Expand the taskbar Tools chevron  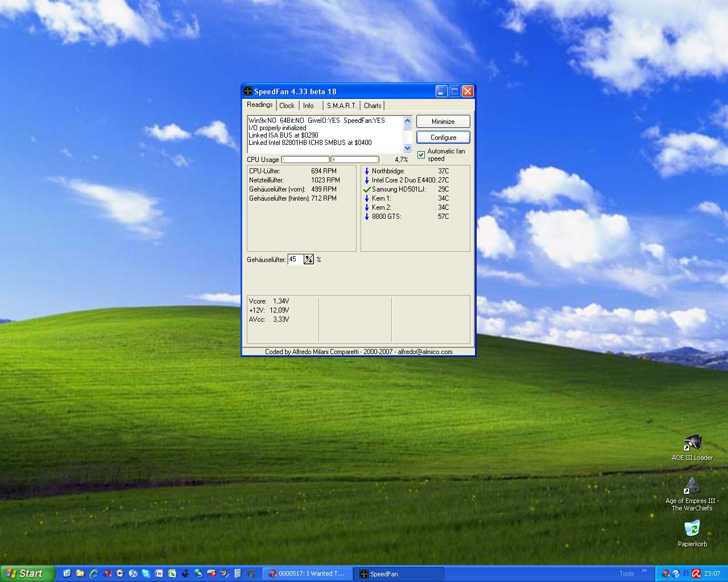(644, 571)
